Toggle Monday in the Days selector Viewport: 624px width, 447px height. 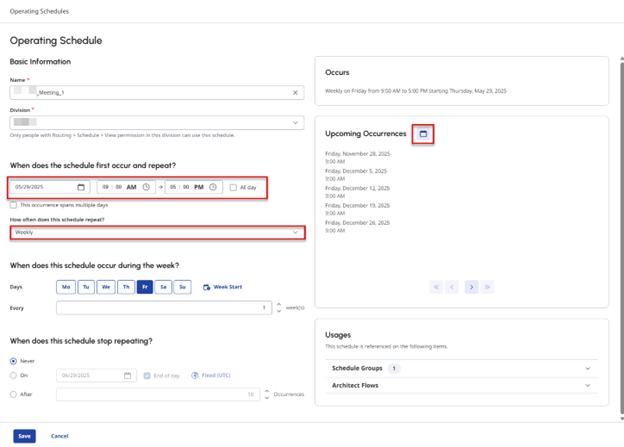(67, 287)
